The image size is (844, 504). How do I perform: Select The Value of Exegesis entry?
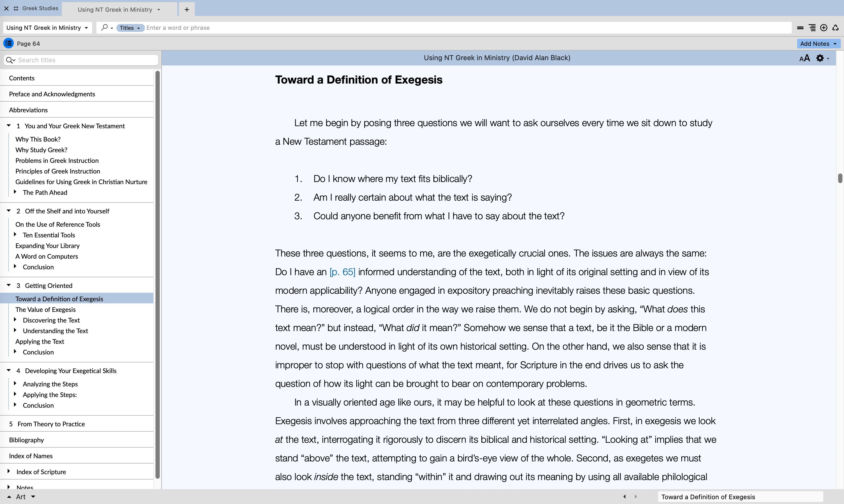click(x=46, y=309)
